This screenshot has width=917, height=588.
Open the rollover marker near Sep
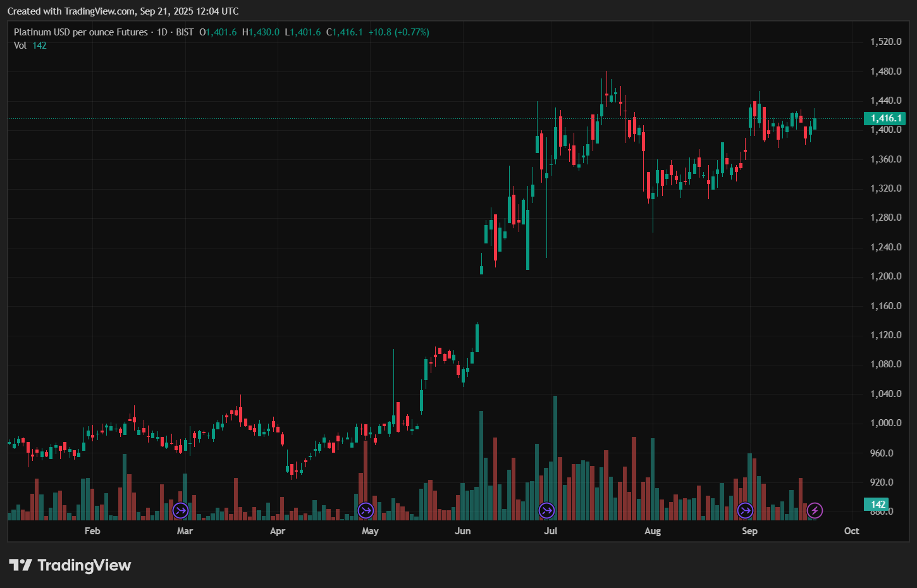[x=746, y=510]
